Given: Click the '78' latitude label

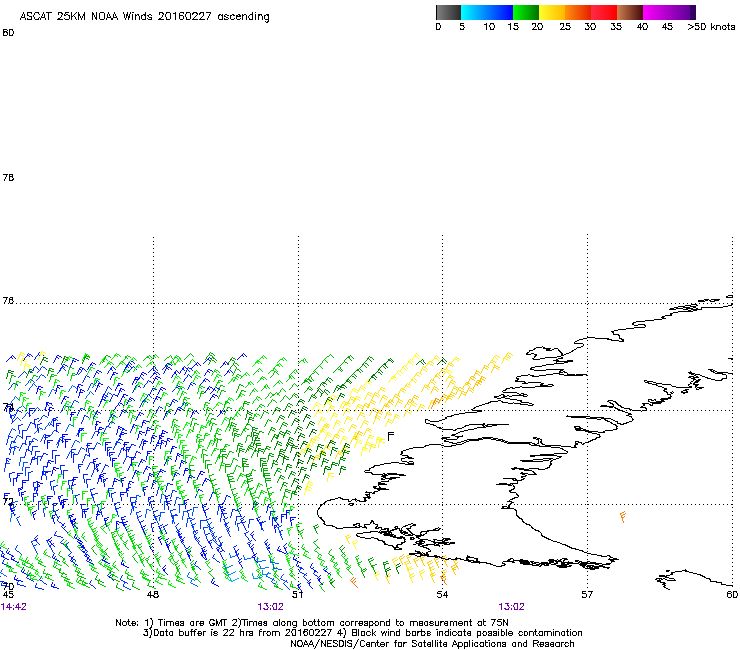Looking at the screenshot, I should (x=8, y=177).
